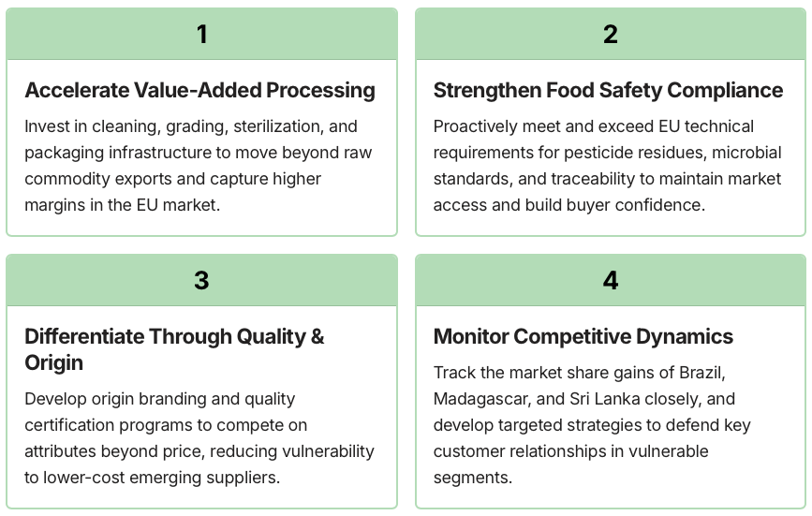Click the Differentiate Through Quality & Origin title
Viewport: 812px width, 516px height.
tap(174, 349)
